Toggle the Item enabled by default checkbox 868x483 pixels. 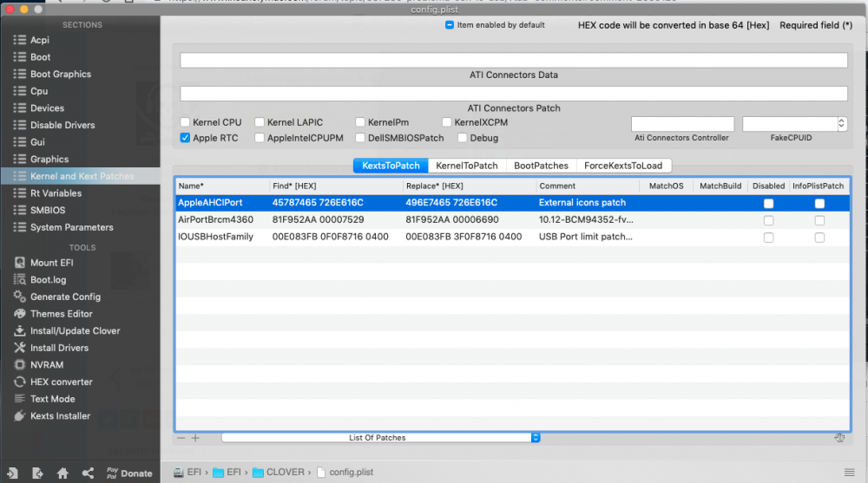450,25
